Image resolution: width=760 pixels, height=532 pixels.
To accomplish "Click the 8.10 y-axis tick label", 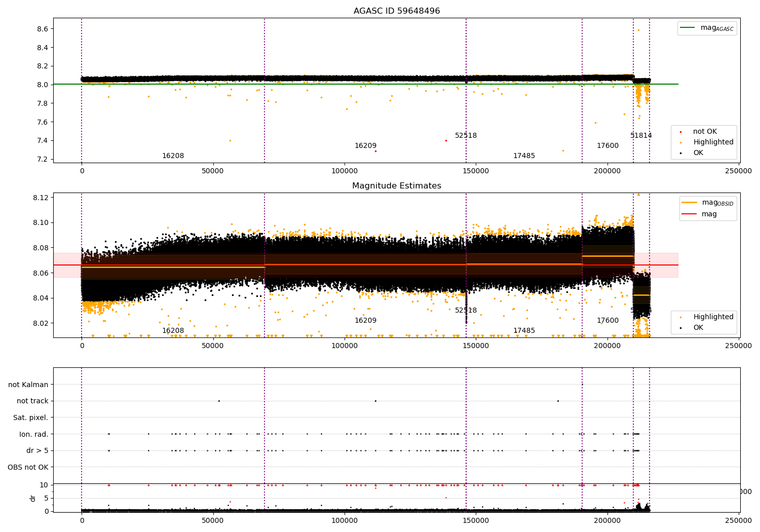I will 41,222.
